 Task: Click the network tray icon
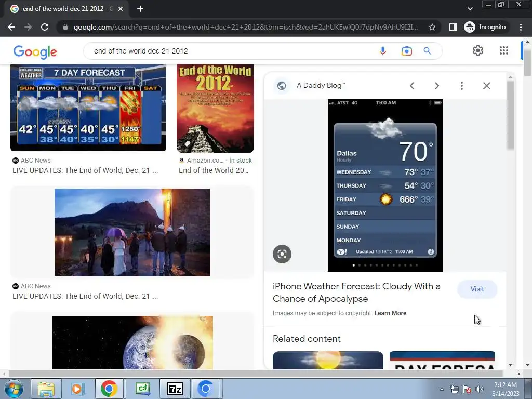pos(454,389)
